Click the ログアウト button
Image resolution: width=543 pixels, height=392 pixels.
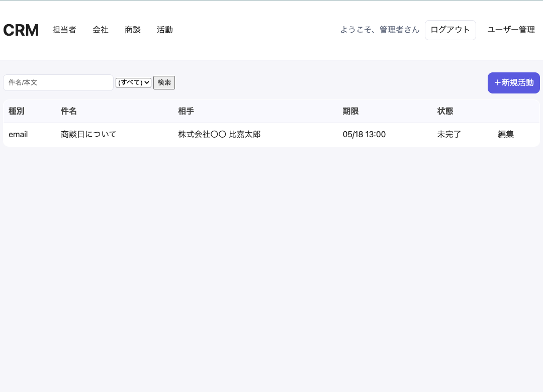coord(450,30)
